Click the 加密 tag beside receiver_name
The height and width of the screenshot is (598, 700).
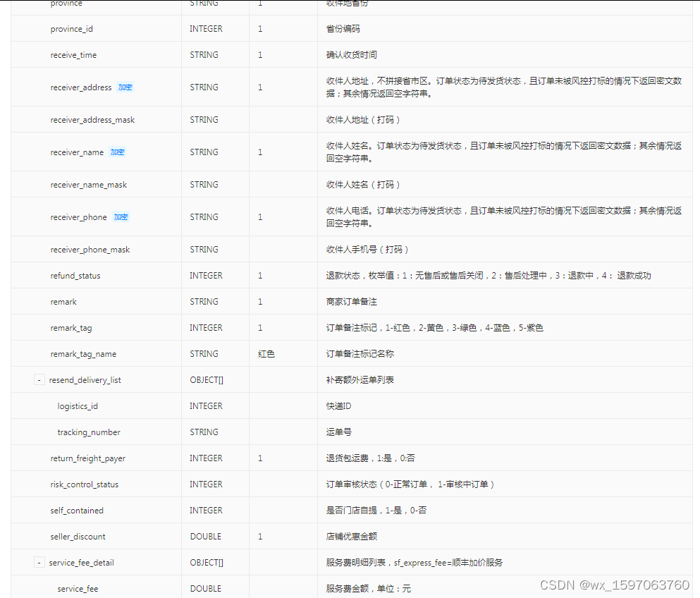click(x=118, y=152)
